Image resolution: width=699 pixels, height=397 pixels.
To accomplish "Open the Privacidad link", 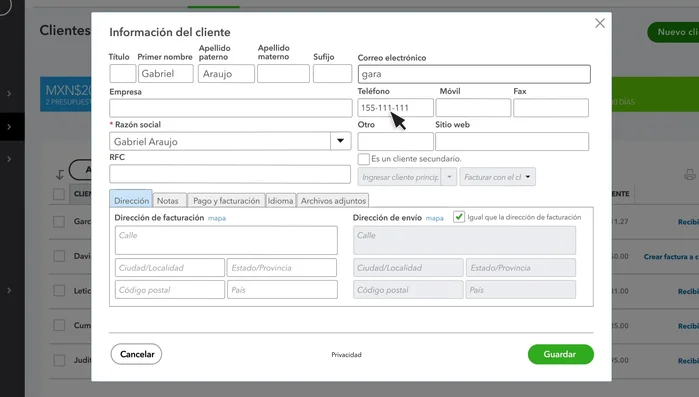I will click(346, 355).
